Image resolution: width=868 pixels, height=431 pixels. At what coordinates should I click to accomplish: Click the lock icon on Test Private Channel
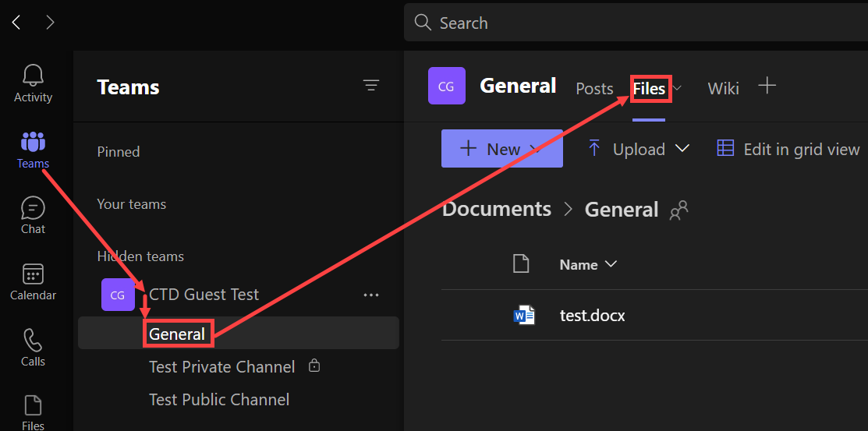click(314, 366)
